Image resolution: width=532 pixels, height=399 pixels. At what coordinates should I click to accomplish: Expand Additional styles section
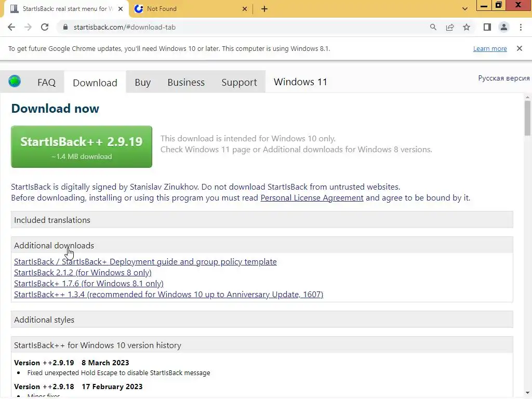click(x=262, y=320)
